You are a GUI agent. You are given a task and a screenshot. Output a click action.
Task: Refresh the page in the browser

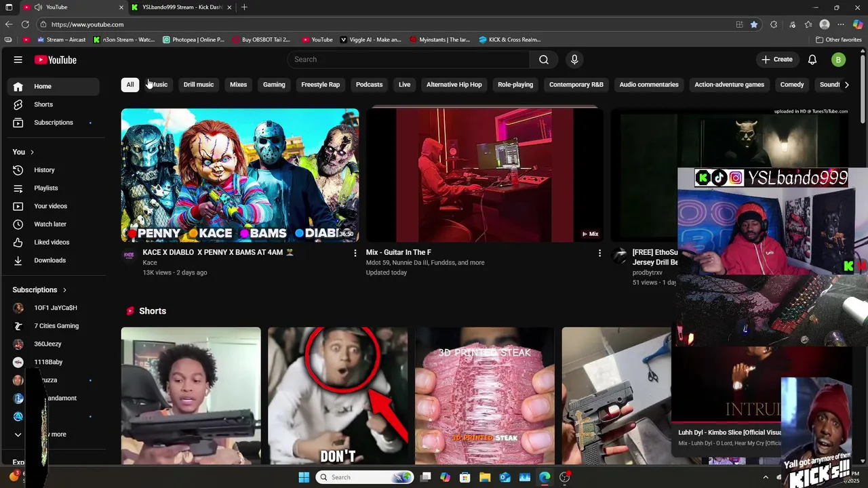point(25,24)
